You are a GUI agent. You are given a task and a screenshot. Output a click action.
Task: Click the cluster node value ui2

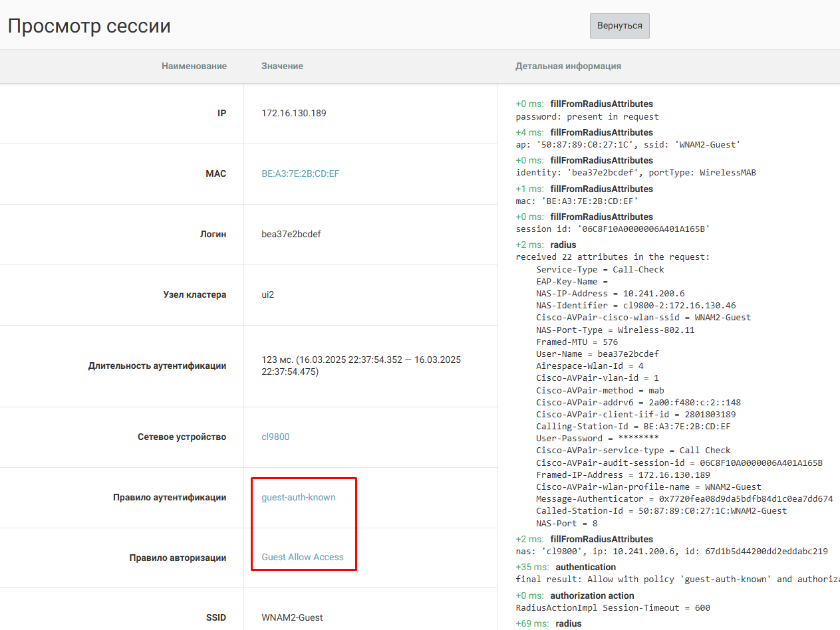coord(268,294)
